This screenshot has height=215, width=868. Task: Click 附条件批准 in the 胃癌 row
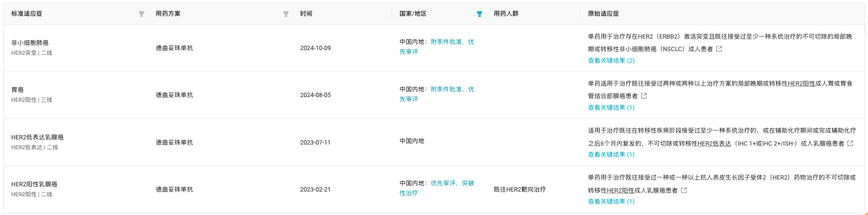click(x=446, y=89)
